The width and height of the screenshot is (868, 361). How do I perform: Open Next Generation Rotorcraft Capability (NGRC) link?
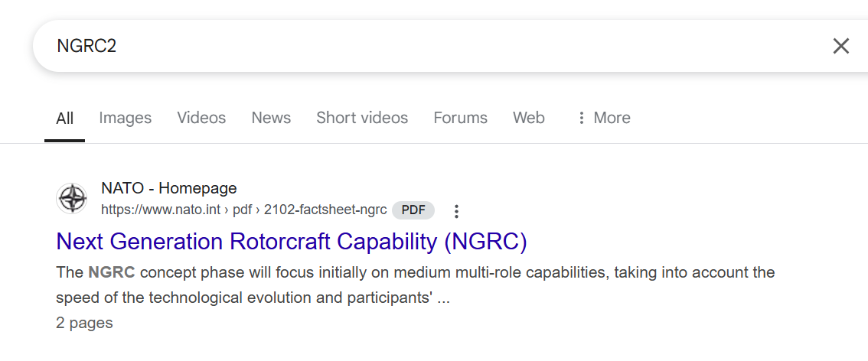point(291,242)
